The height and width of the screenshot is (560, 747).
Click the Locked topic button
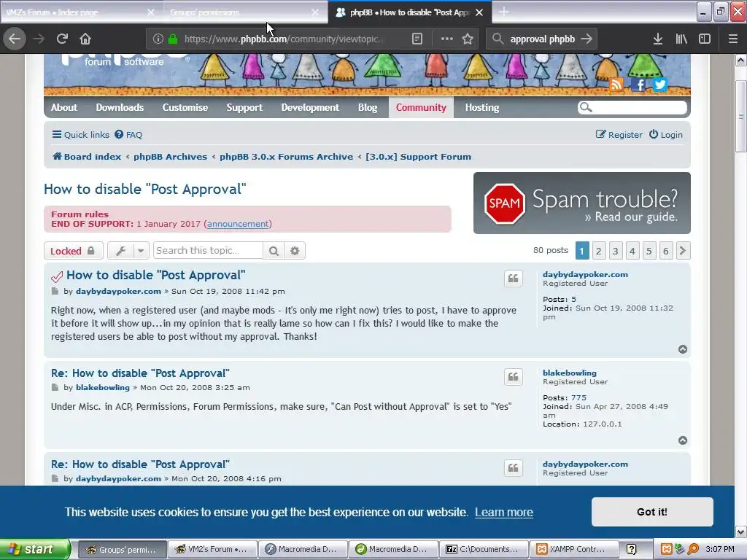coord(74,251)
